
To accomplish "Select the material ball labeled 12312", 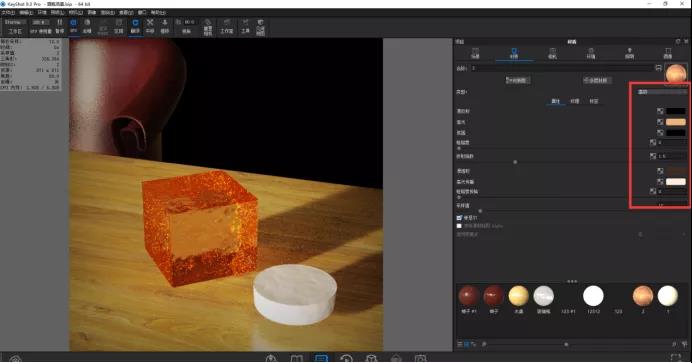I will click(x=593, y=296).
